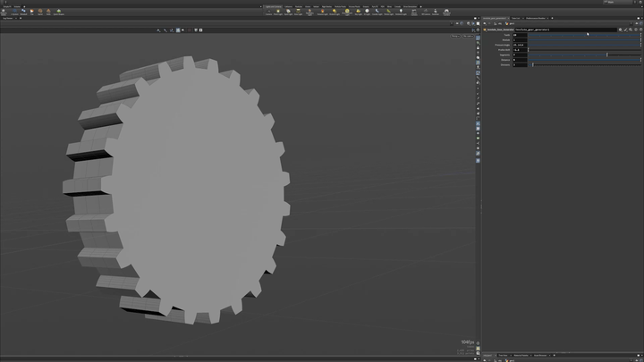Select the Helix shelf tool
The height and width of the screenshot is (362, 644).
pos(48,12)
